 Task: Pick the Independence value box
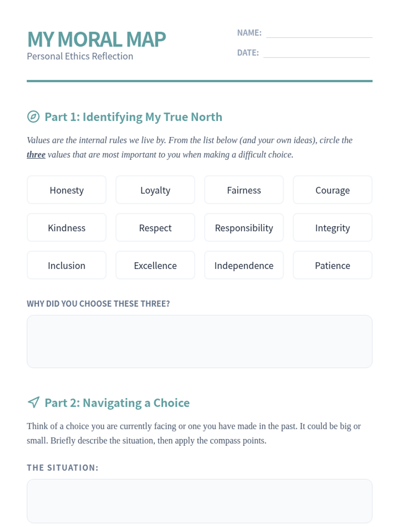pyautogui.click(x=244, y=265)
